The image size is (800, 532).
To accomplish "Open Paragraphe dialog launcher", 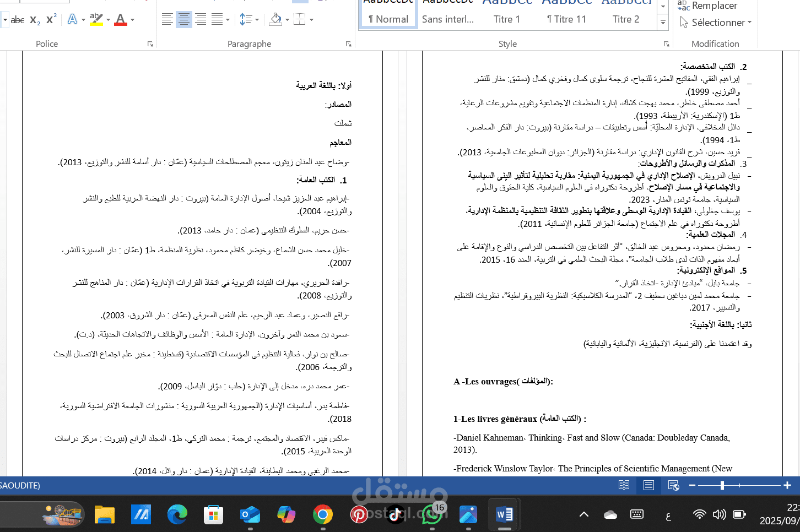I will click(348, 44).
